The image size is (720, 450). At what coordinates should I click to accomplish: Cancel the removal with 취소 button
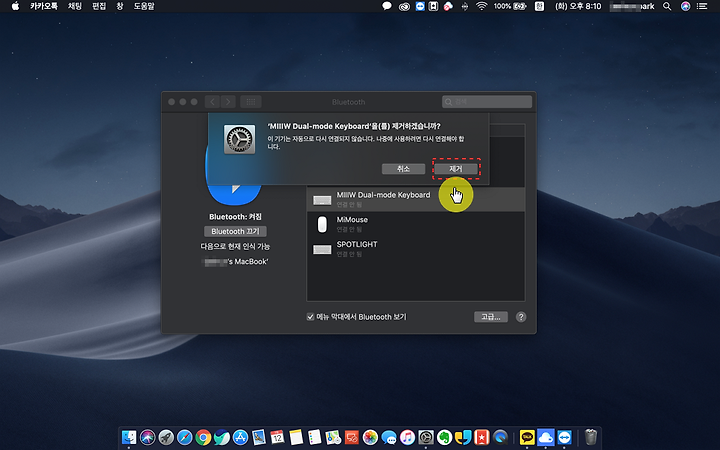pyautogui.click(x=403, y=169)
